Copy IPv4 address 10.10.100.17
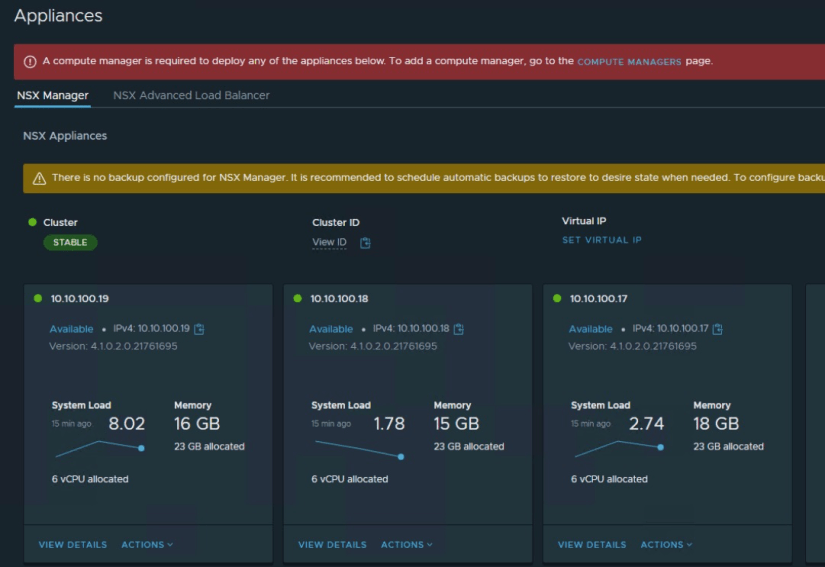Image resolution: width=825 pixels, height=567 pixels. coord(718,329)
